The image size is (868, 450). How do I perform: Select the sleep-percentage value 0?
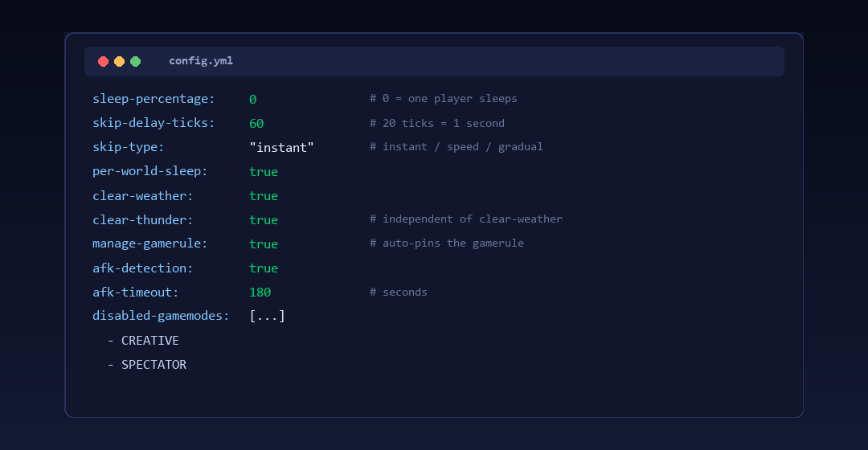(x=252, y=99)
